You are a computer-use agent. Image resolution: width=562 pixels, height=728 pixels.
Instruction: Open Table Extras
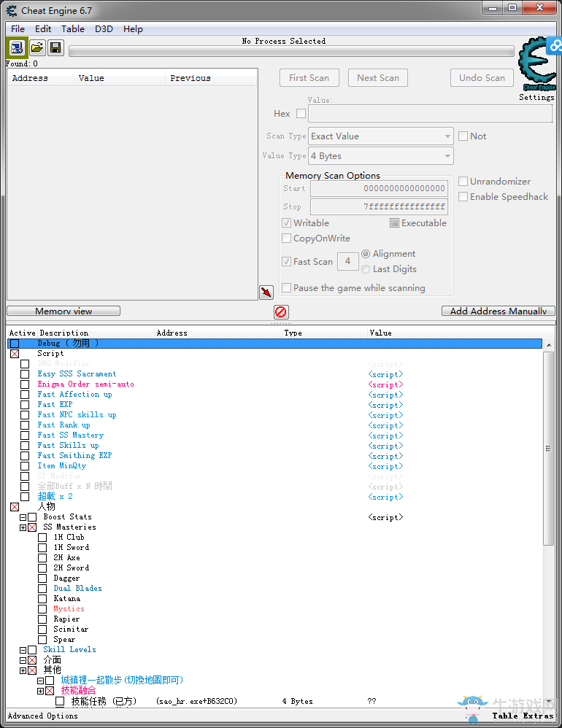(523, 716)
